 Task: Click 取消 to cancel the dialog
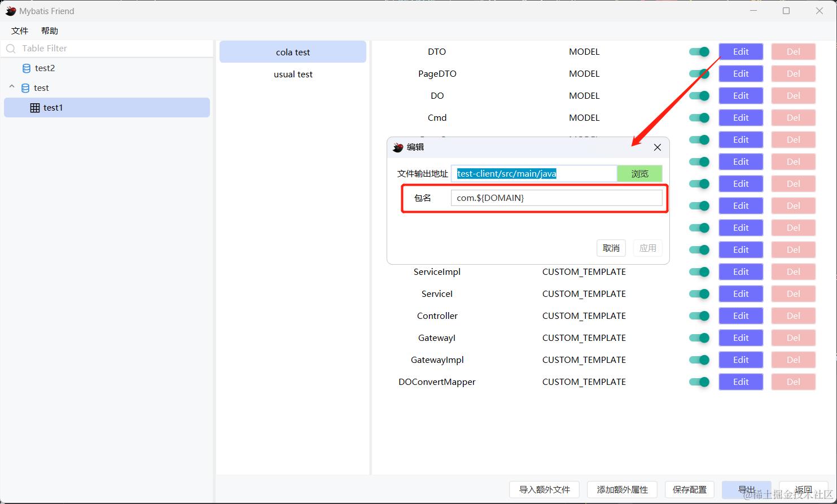[611, 248]
